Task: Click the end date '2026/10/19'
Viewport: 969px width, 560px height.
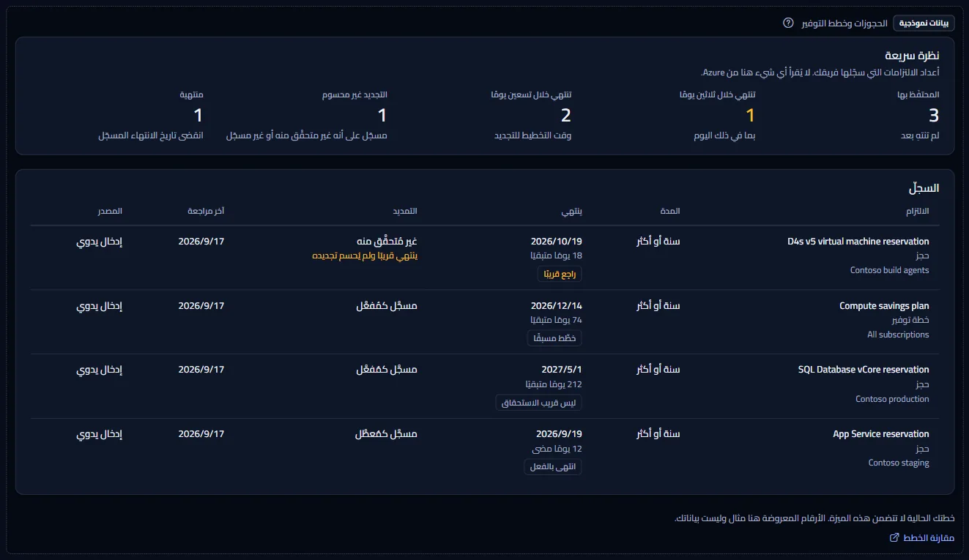Action: pyautogui.click(x=557, y=242)
